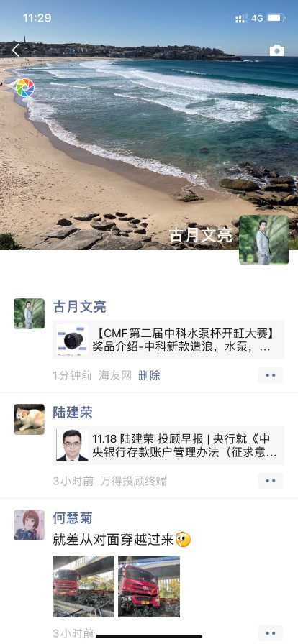Open the more options dots on 陆建荣's post
298x644 pixels.
coord(271,481)
